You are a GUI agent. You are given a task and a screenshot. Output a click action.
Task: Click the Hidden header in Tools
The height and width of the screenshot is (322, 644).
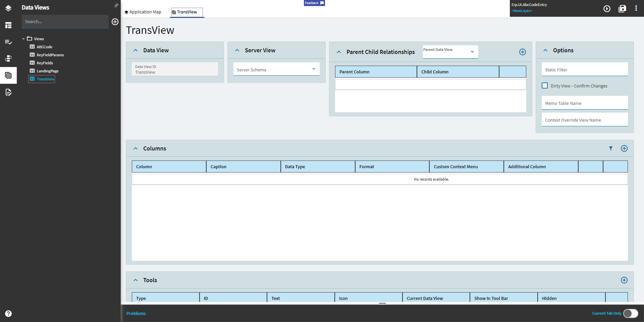571,298
